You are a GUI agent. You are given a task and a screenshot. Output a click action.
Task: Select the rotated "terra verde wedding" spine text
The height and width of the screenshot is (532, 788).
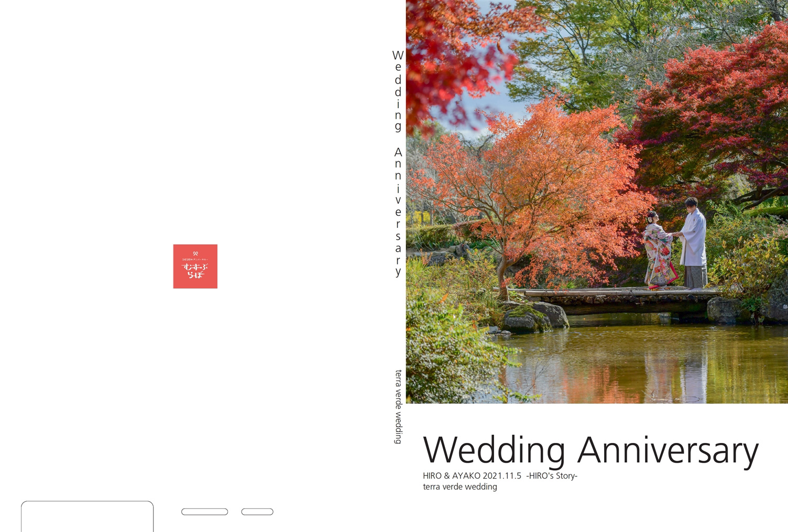398,407
